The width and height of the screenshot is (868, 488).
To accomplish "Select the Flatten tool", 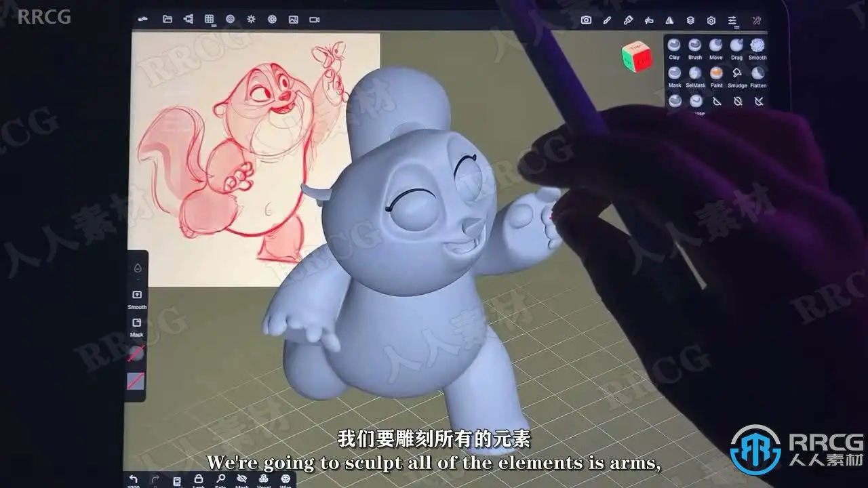I will coord(758,77).
